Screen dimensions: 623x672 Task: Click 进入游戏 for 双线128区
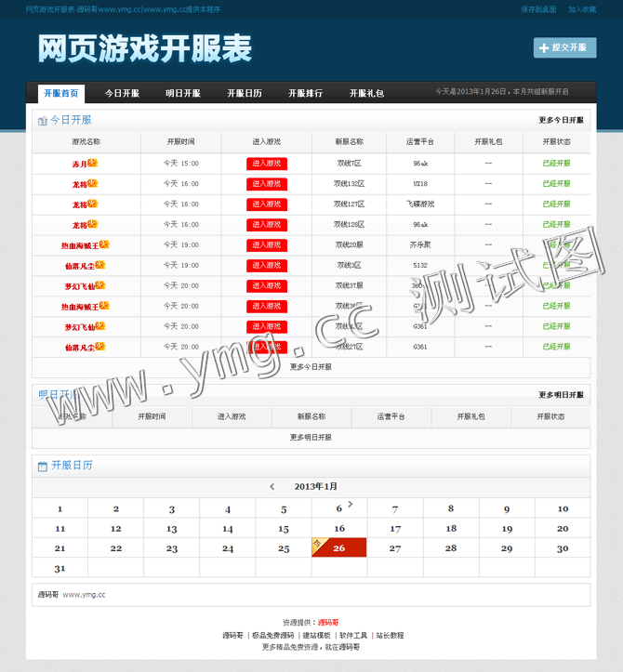[x=267, y=225]
